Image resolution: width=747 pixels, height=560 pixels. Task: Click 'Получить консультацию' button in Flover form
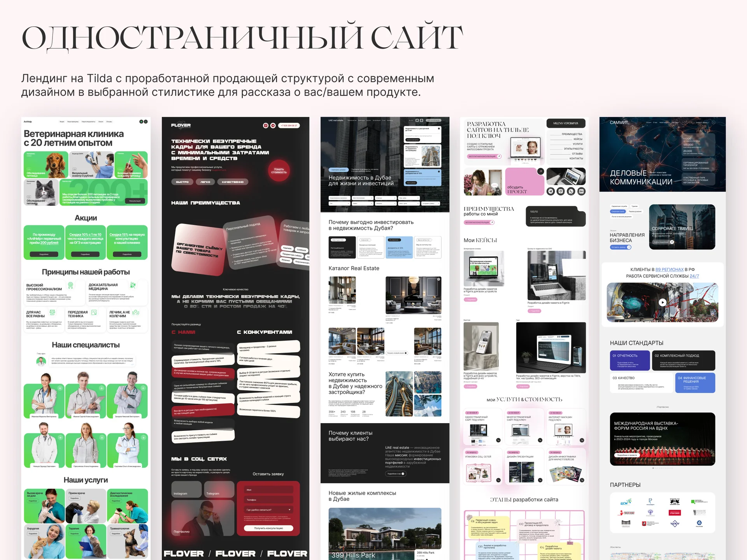pyautogui.click(x=268, y=528)
